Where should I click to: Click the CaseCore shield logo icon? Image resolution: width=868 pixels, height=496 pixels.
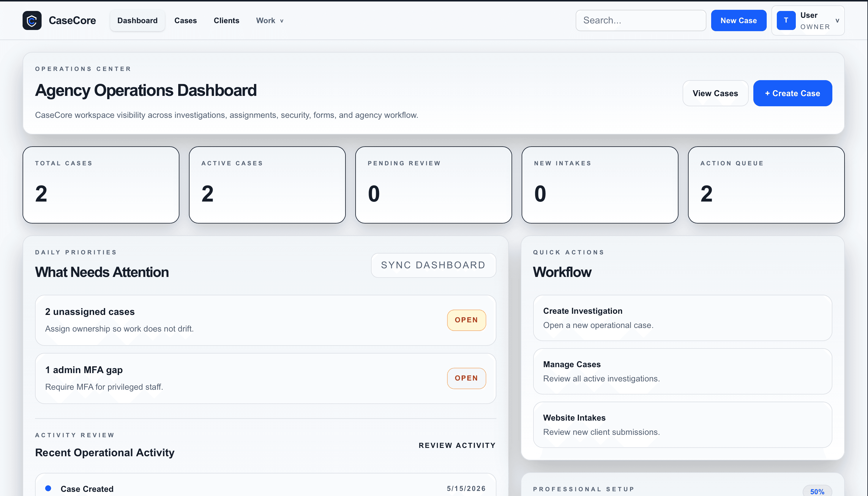coord(32,20)
